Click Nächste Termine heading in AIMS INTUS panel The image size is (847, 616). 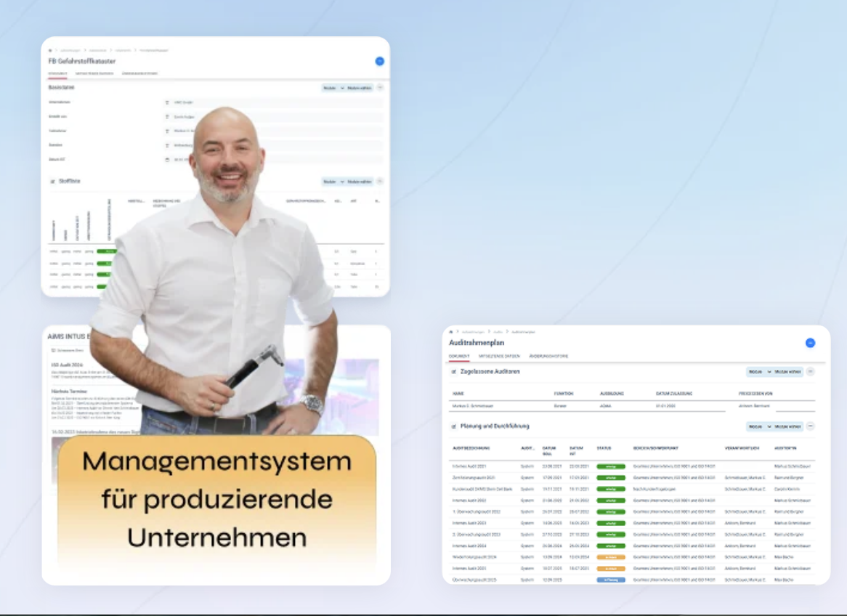pos(69,391)
